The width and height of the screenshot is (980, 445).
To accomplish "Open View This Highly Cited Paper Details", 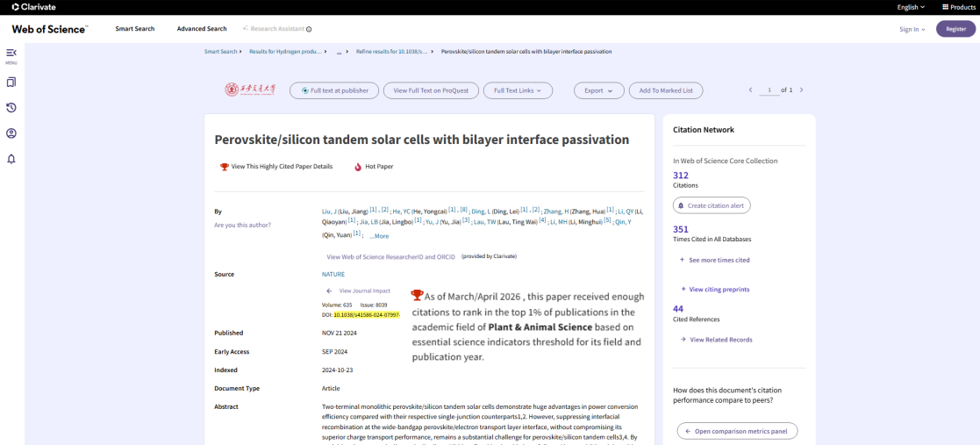I will 282,167.
